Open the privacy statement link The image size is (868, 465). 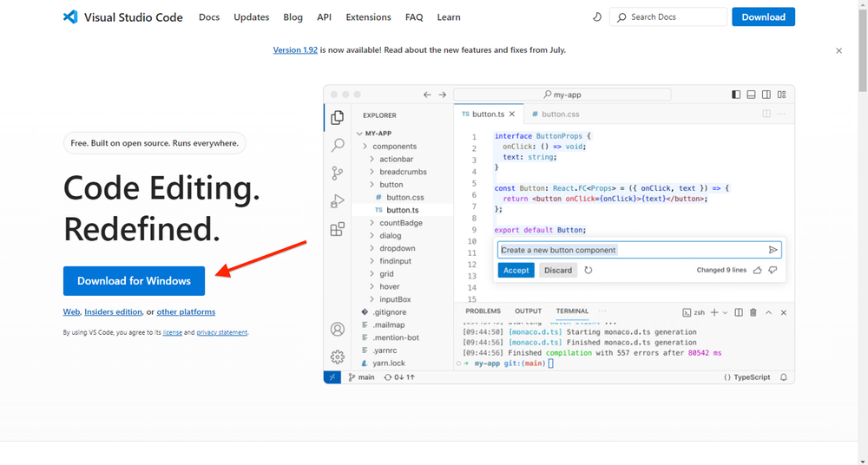click(222, 332)
